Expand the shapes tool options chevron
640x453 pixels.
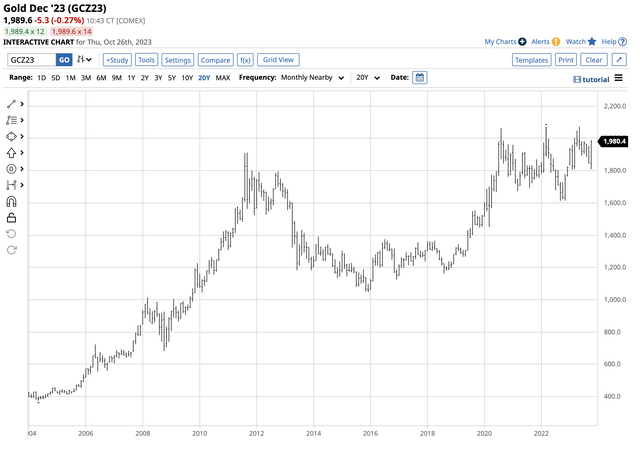[22, 136]
